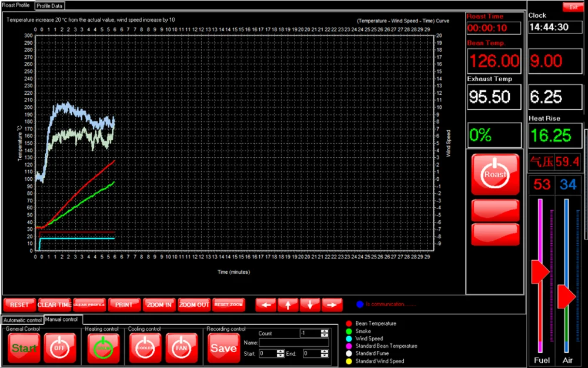The width and height of the screenshot is (588, 368).
Task: Increase the Count spinner value
Action: pyautogui.click(x=325, y=331)
